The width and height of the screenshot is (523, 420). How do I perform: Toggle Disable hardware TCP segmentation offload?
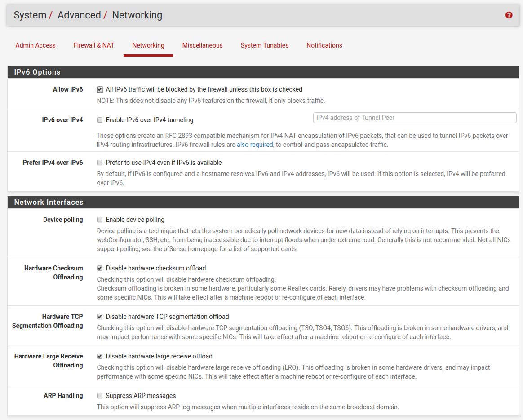100,317
